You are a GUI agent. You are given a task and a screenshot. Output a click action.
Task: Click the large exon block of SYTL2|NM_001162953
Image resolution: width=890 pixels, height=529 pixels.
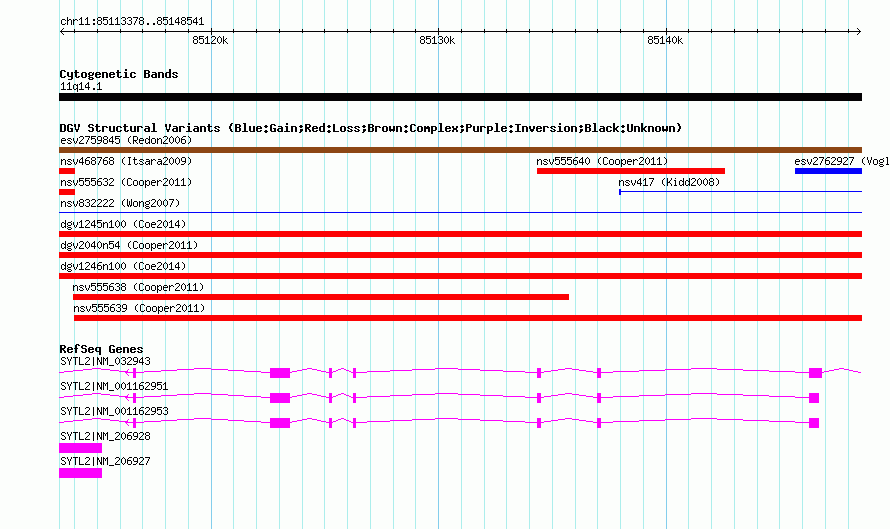(x=280, y=423)
